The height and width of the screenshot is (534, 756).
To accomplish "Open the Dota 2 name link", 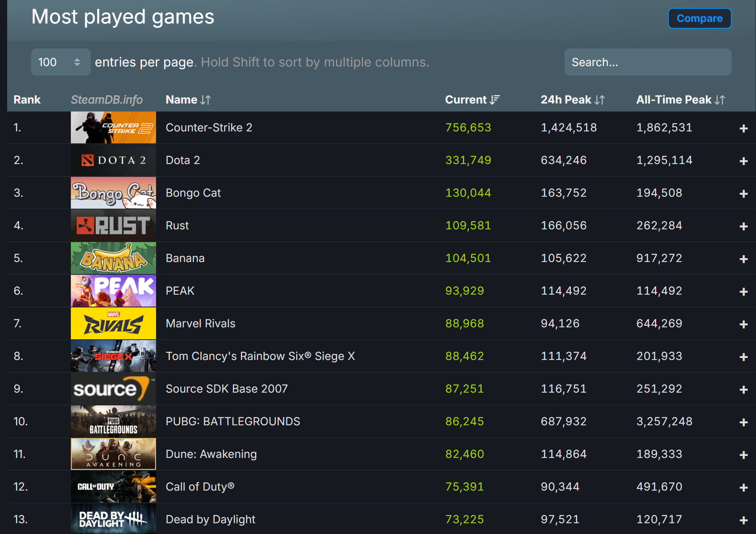I will (x=183, y=160).
